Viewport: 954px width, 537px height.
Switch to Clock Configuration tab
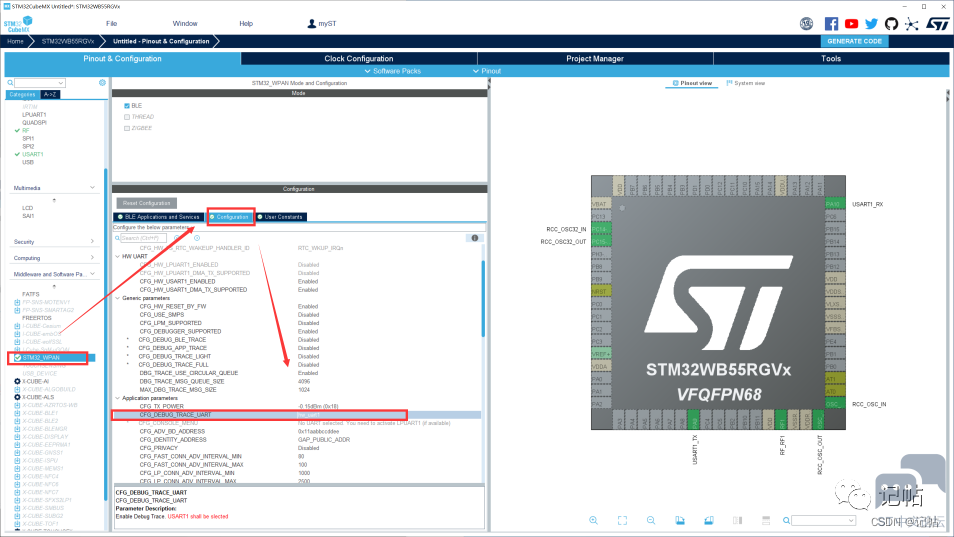[359, 58]
